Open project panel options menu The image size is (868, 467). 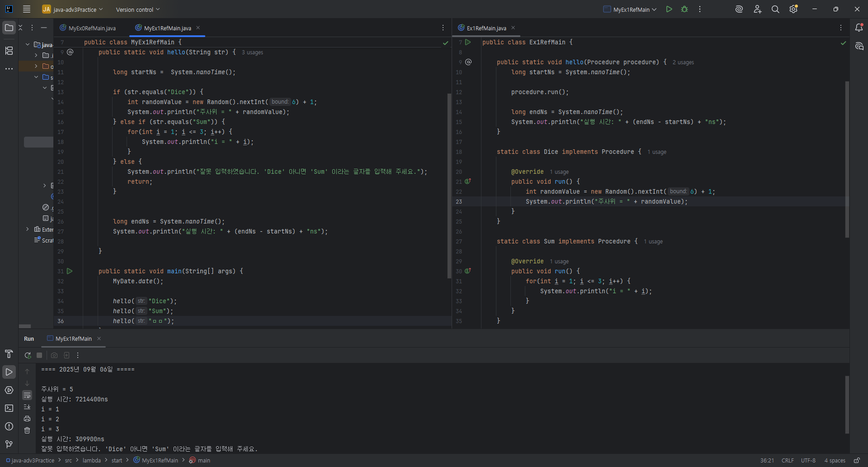click(32, 28)
